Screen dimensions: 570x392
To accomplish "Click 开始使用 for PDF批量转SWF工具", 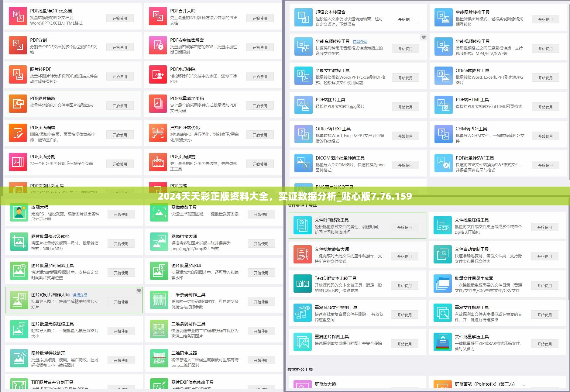I will coord(545,165).
